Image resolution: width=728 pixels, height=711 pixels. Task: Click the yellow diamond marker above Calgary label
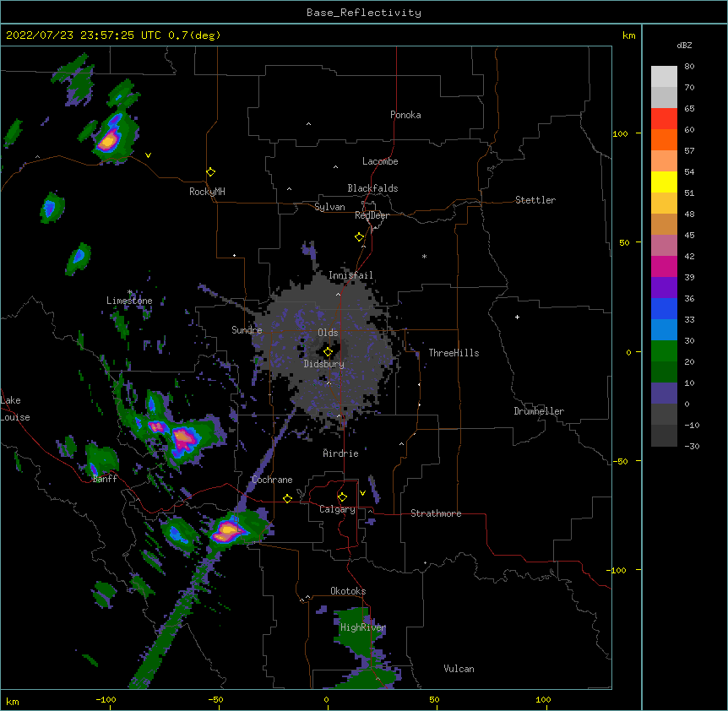click(342, 497)
